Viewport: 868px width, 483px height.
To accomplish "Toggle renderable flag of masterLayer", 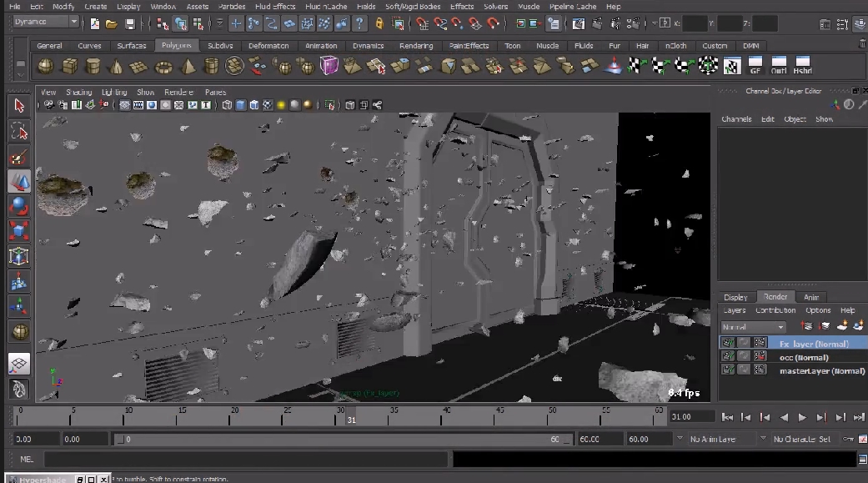I will (728, 370).
